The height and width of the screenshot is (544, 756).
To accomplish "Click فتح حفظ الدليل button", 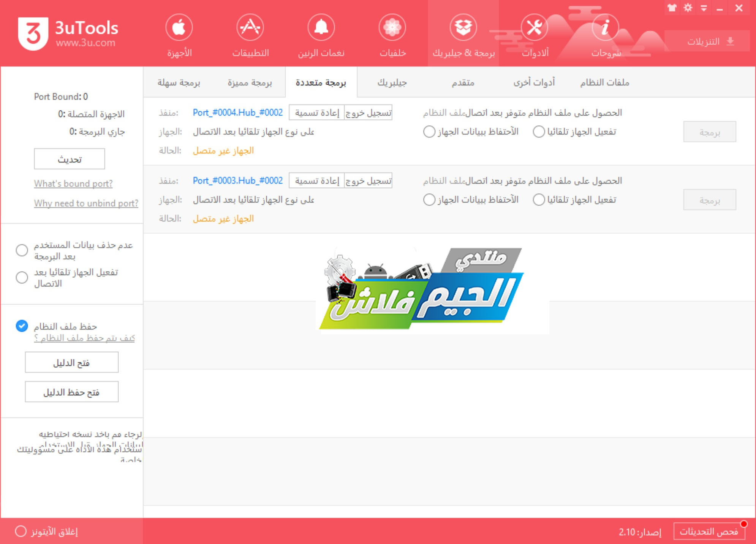I will tap(72, 392).
